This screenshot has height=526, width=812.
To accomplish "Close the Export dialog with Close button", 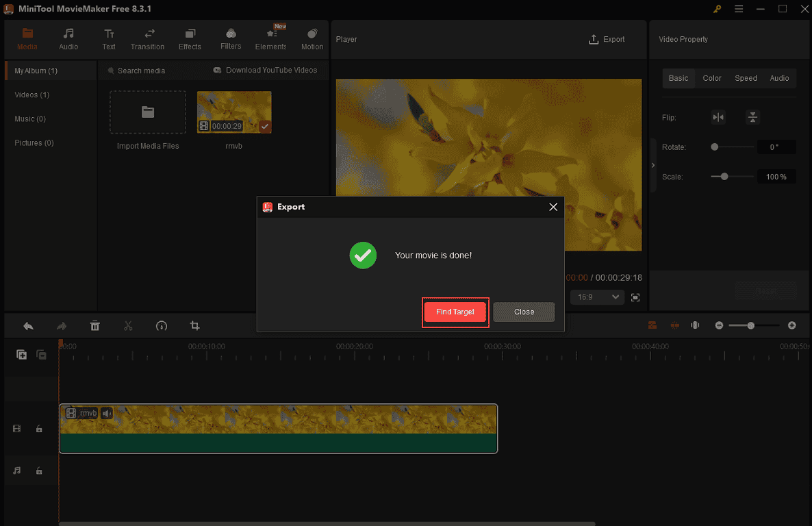I will point(524,312).
